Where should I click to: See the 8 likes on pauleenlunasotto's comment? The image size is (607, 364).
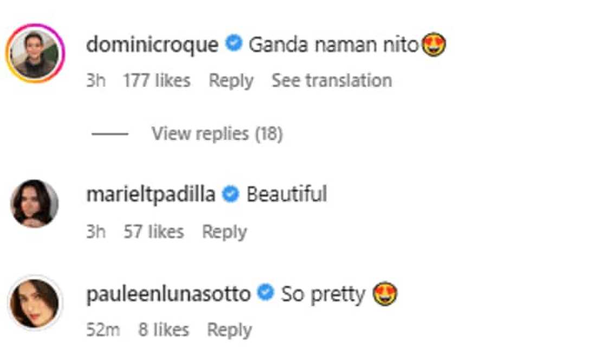tap(163, 330)
